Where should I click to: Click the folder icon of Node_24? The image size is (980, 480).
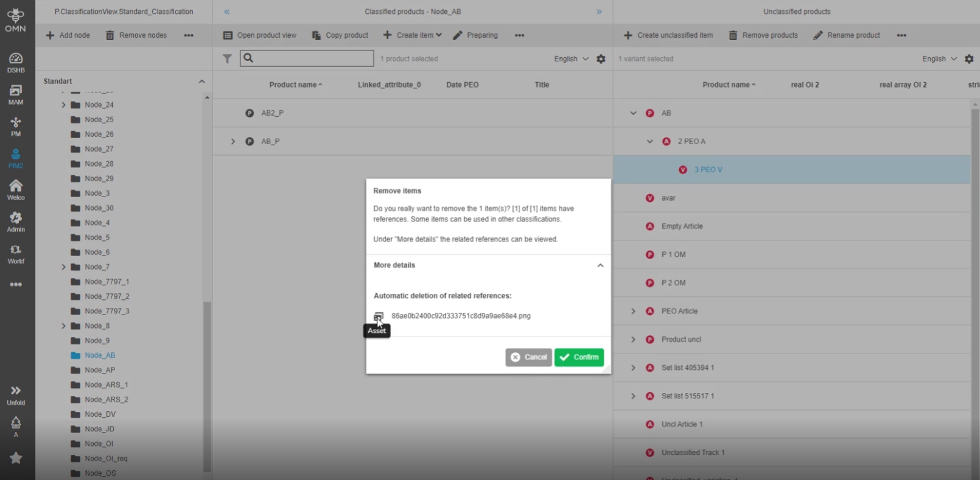(75, 105)
